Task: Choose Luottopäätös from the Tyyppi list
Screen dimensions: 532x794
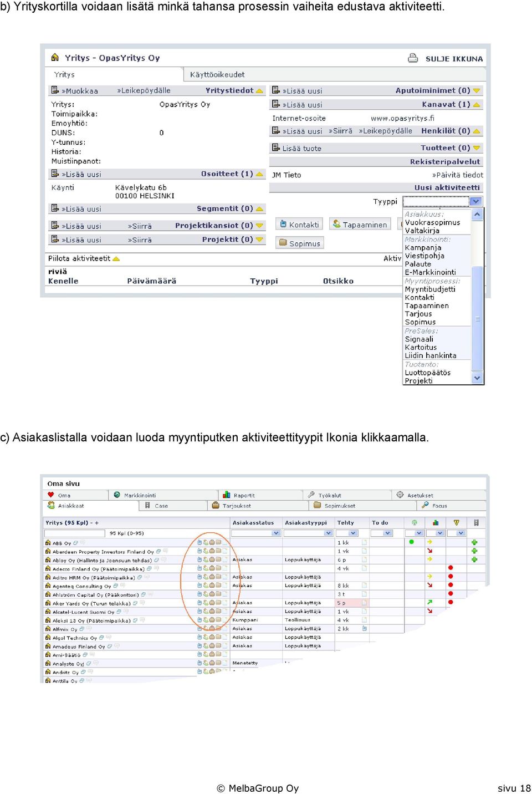Action: pyautogui.click(x=427, y=373)
